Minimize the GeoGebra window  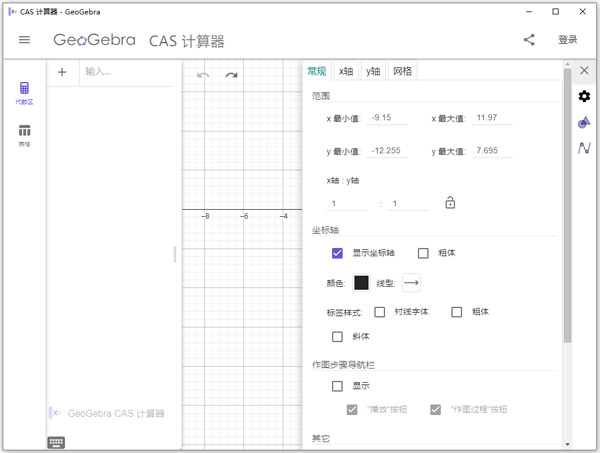click(529, 11)
